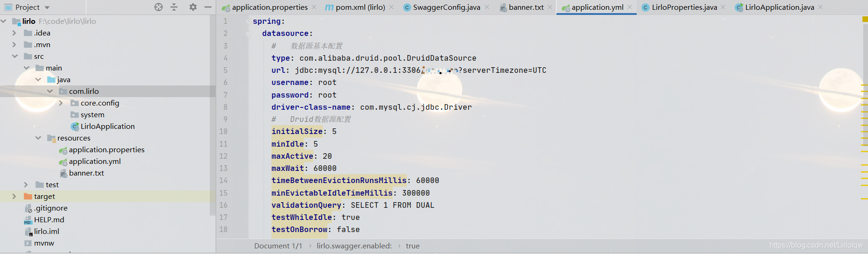Fold the spring block at line 1
The image size is (868, 254).
(x=249, y=21)
